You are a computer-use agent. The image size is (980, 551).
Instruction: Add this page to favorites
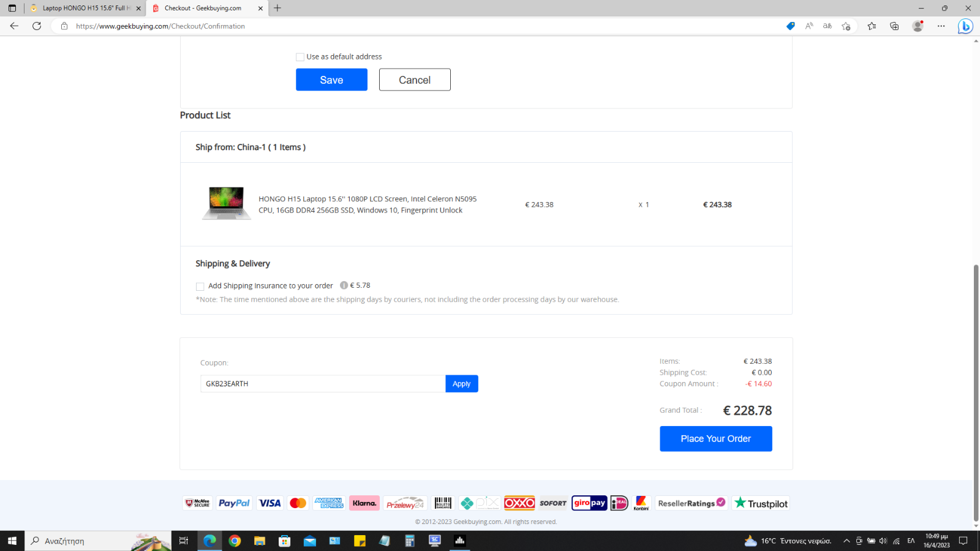point(846,26)
